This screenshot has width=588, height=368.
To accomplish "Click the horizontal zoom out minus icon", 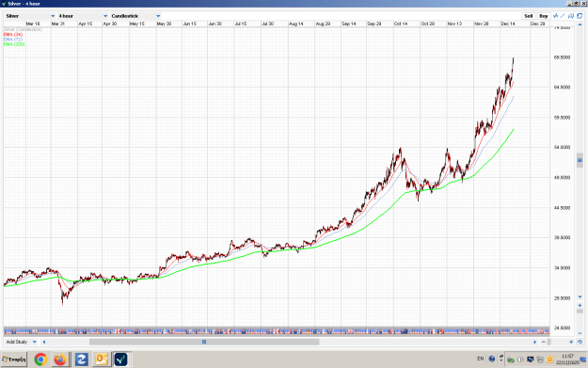I will pyautogui.click(x=544, y=342).
